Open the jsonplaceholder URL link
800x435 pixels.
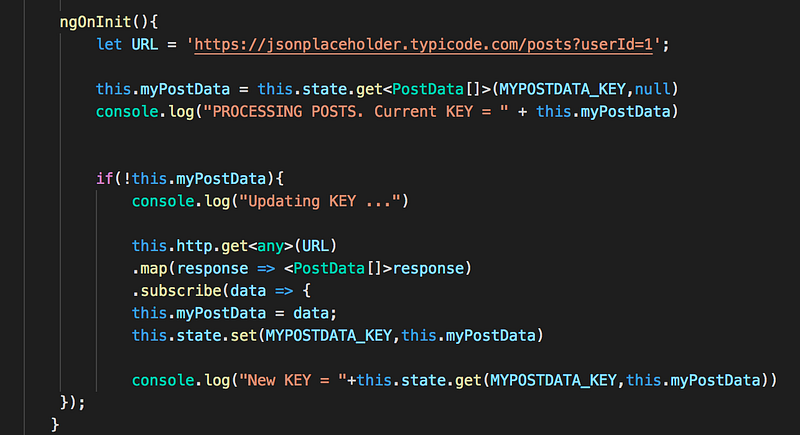(x=423, y=44)
